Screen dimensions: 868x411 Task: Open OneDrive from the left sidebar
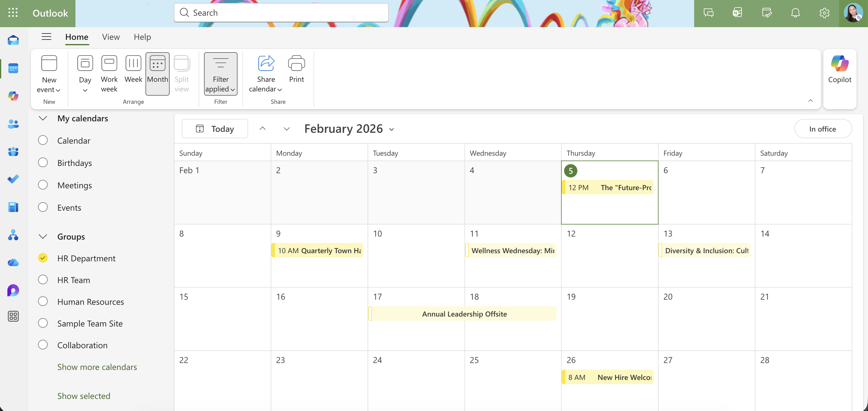point(13,263)
